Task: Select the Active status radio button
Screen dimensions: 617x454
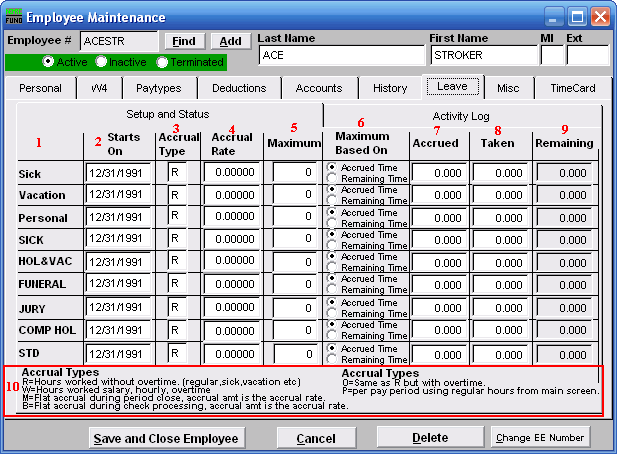Action: pyautogui.click(x=48, y=62)
